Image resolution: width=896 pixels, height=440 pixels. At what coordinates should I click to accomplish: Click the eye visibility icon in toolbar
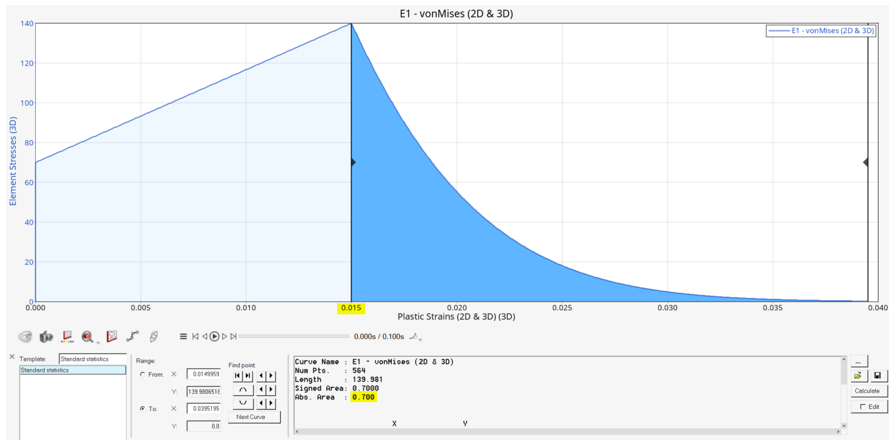tap(25, 337)
